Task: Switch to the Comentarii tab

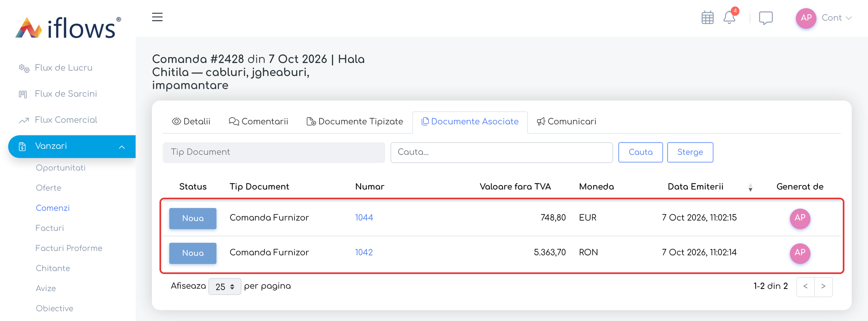Action: 258,122
